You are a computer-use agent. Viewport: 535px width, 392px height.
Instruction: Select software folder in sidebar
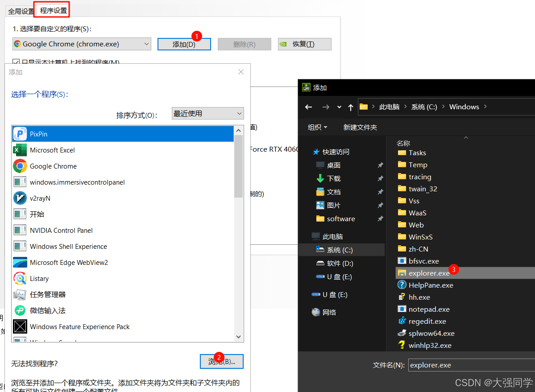pos(341,219)
